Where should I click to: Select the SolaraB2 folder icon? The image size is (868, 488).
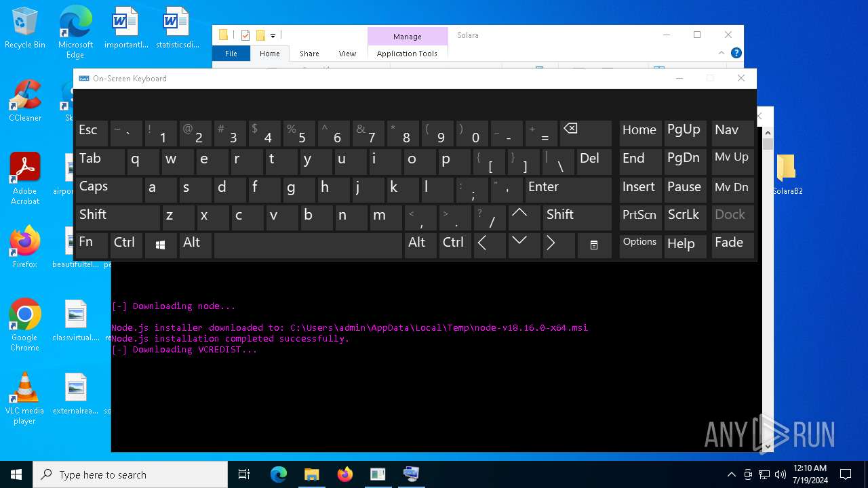pos(787,175)
